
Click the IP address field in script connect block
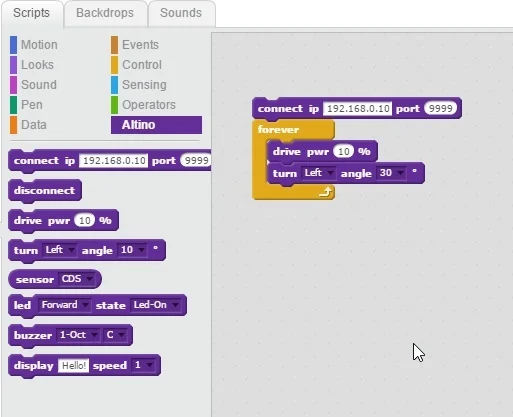[358, 109]
